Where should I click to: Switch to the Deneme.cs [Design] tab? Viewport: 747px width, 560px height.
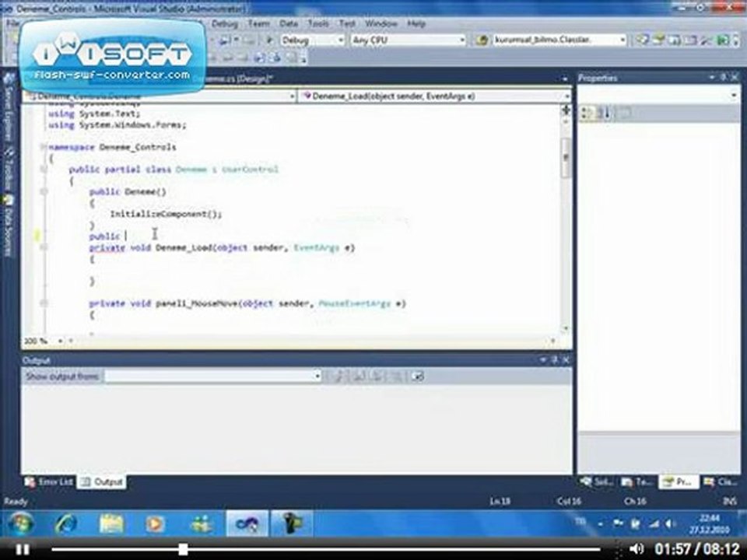click(x=238, y=79)
